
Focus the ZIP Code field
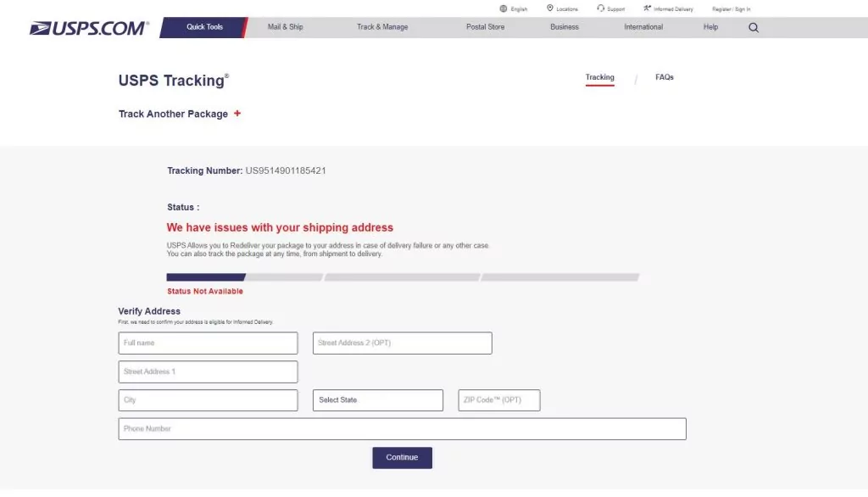click(498, 400)
